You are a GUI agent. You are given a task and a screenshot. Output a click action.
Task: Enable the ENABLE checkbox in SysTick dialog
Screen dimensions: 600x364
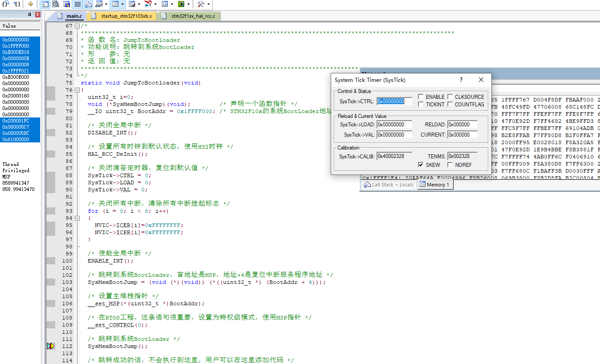point(421,97)
